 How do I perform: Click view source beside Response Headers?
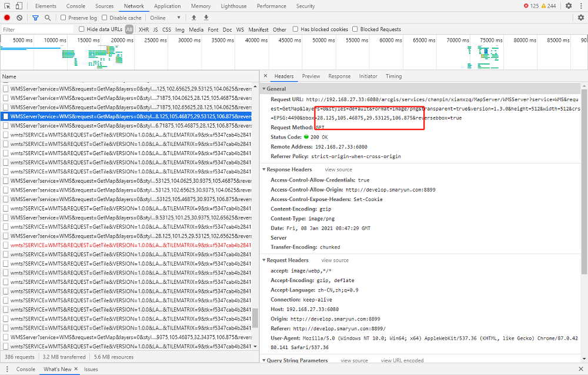[339, 169]
